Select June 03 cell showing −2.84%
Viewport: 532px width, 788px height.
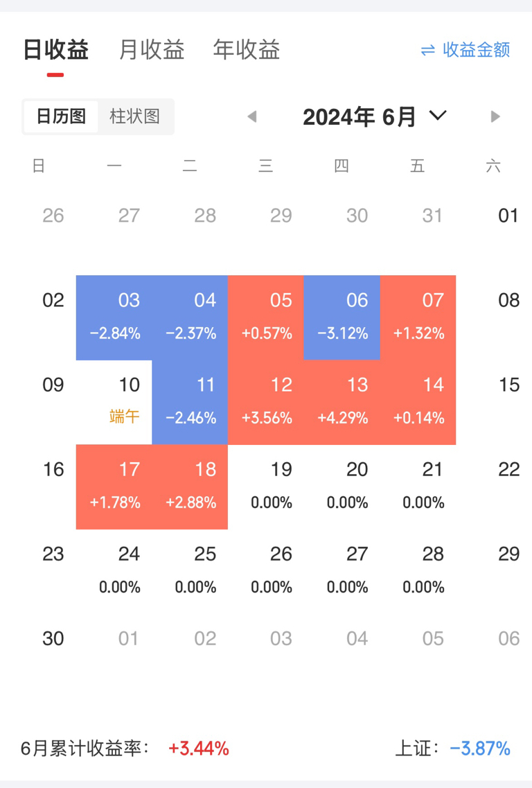[x=114, y=317]
